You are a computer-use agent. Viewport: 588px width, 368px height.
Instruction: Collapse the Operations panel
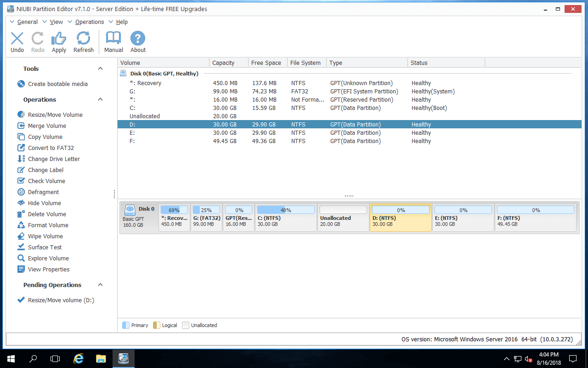100,99
